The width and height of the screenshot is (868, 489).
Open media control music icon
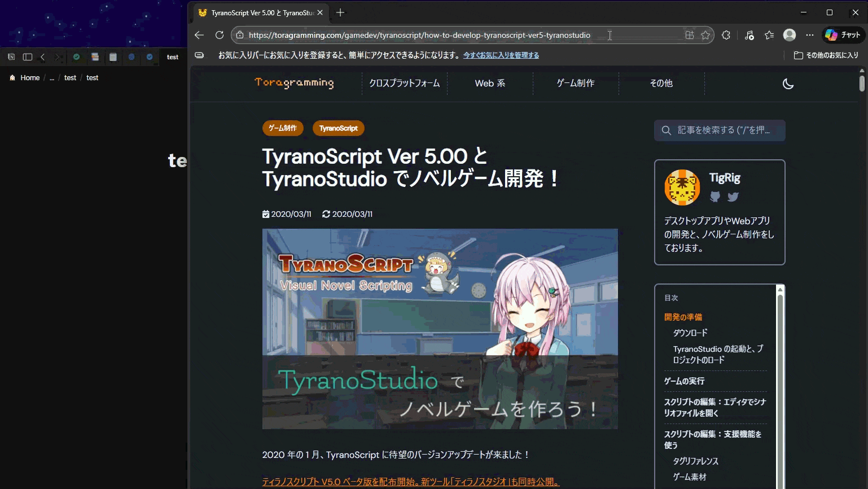point(749,35)
